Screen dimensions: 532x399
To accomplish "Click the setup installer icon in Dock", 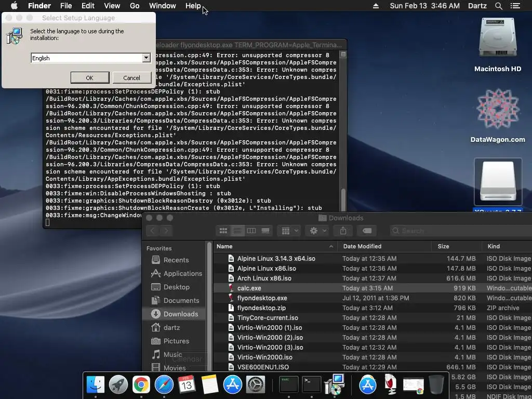I will point(335,384).
